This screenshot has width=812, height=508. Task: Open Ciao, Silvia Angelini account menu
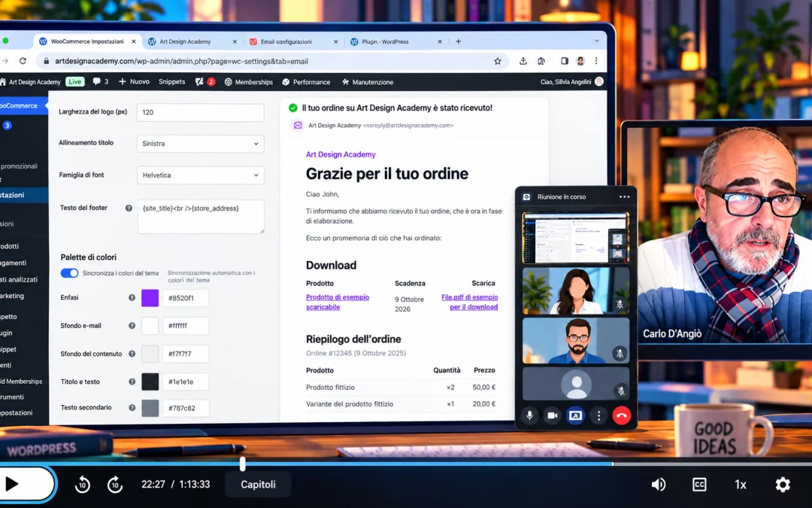point(571,82)
